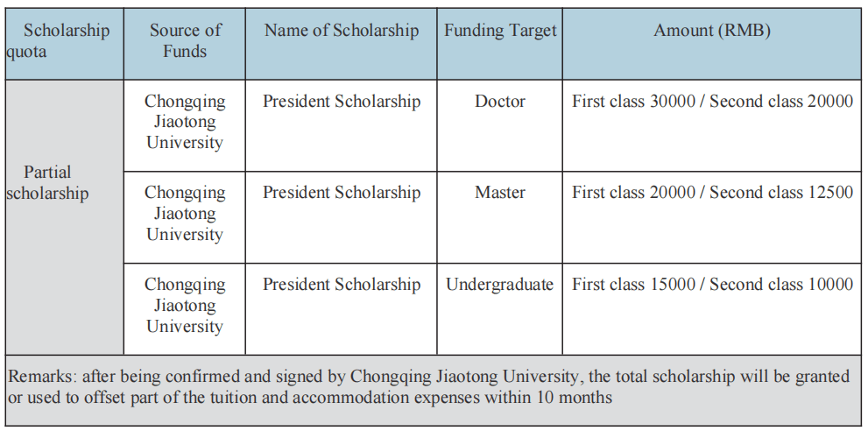Click the "Second class 12500" amount text
The image size is (868, 431).
click(781, 193)
